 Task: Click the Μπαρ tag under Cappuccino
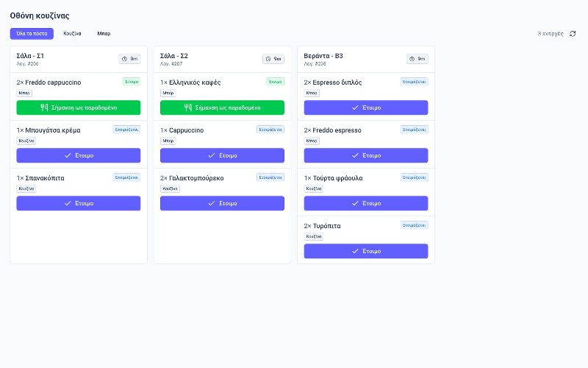pos(168,141)
